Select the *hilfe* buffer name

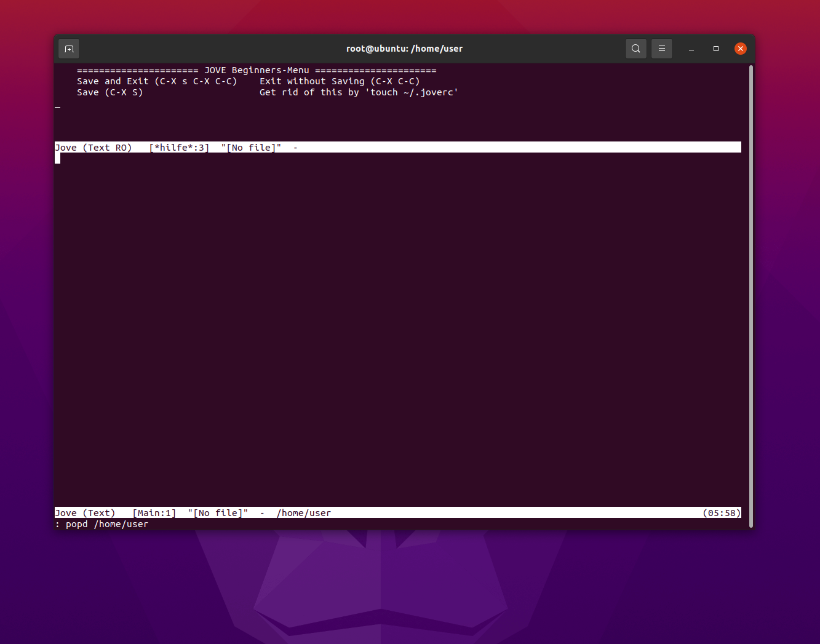tap(178, 147)
